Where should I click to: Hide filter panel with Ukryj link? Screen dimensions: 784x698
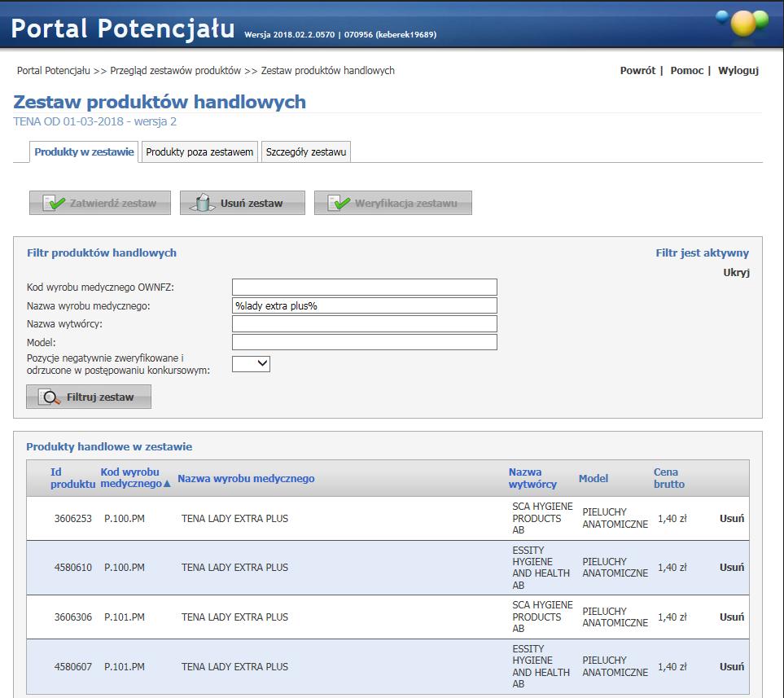click(736, 273)
